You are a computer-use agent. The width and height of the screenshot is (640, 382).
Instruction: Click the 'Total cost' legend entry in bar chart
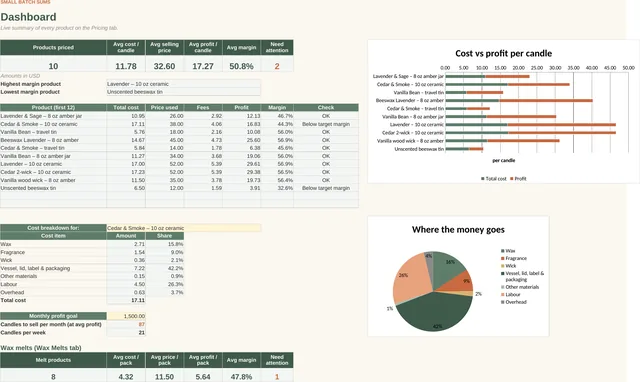tap(493, 179)
